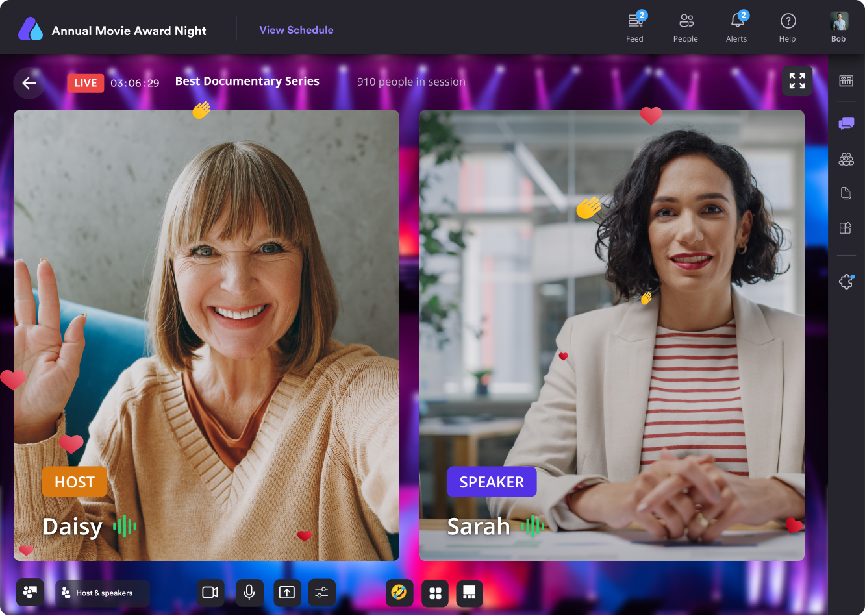Open the Alerts notifications

click(x=737, y=27)
